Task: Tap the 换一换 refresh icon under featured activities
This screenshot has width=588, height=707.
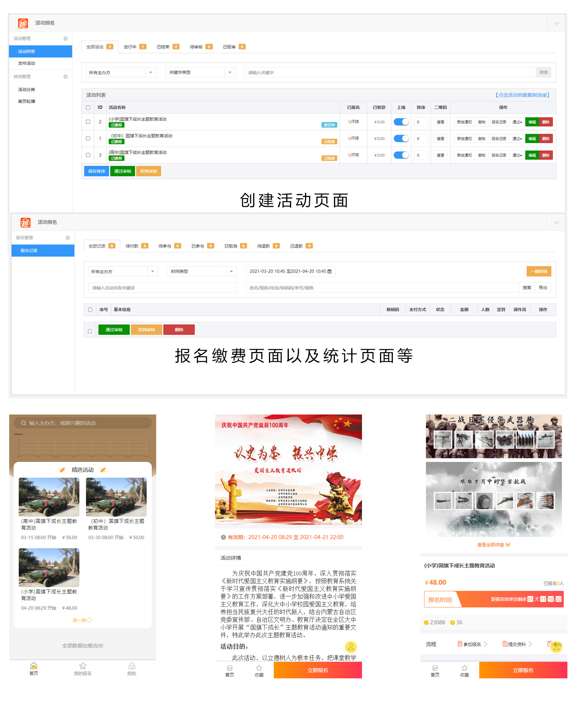Action: click(x=89, y=620)
